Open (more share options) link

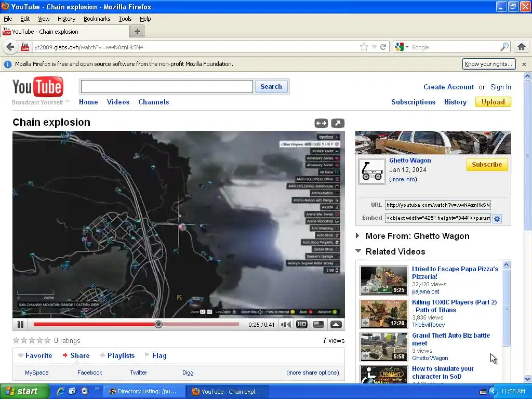click(312, 373)
